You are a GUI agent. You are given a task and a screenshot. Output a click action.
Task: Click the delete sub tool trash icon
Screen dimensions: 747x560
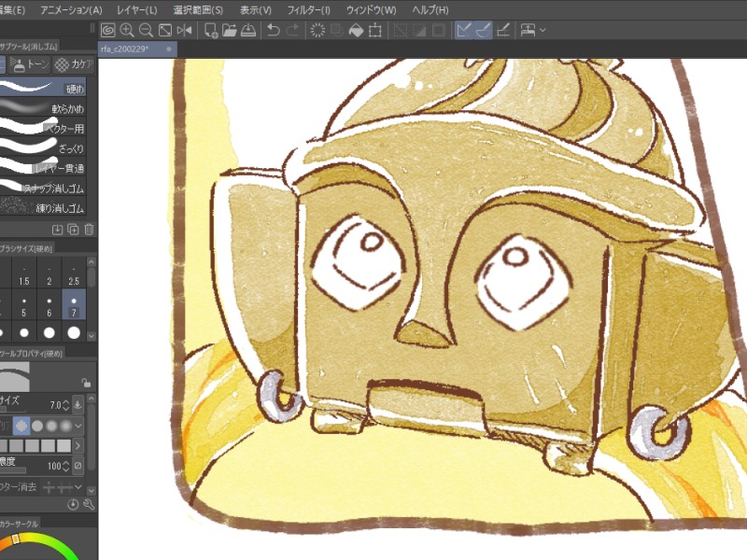pos(89,230)
